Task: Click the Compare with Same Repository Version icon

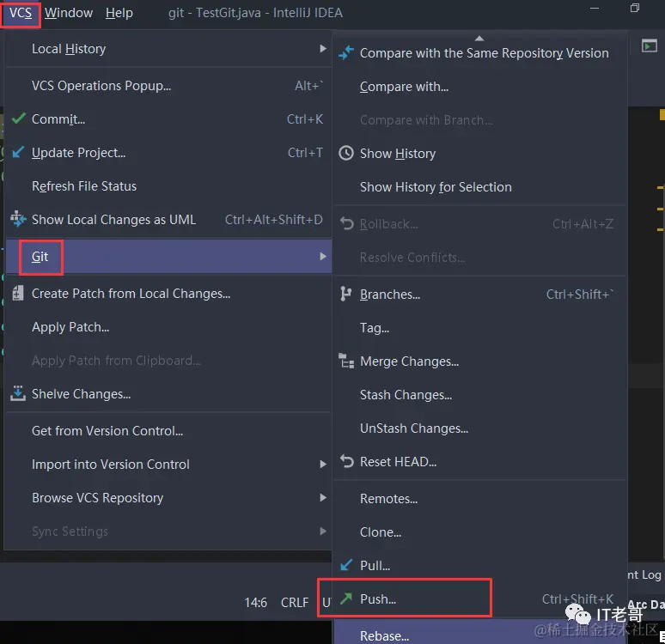Action: 346,53
